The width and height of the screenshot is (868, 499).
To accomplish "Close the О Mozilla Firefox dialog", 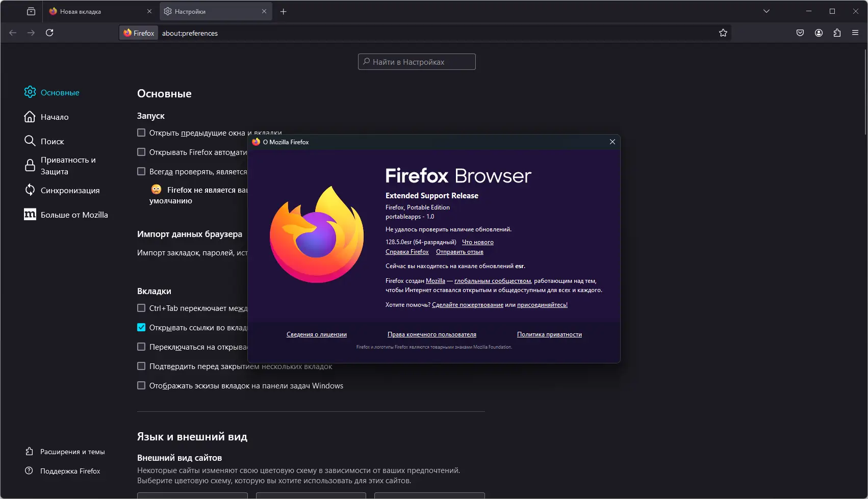I will [x=612, y=142].
